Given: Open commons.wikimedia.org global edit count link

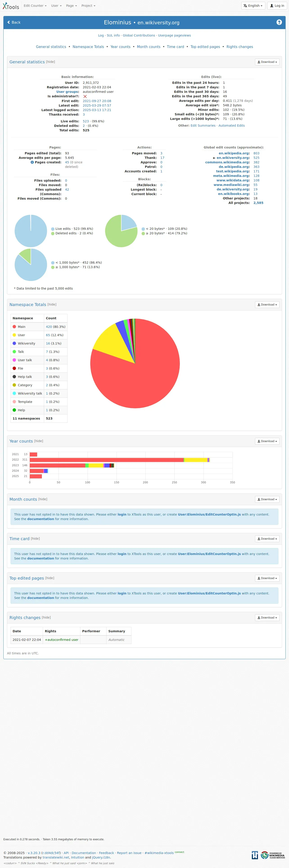Looking at the screenshot, I should coord(256,162).
